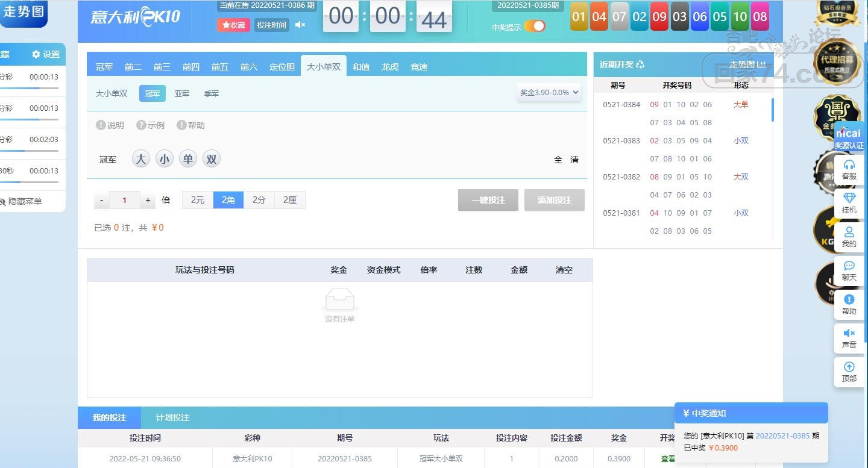Viewport: 868px width, 468px height.
Task: Click the 投注时间 button in header
Action: [272, 25]
